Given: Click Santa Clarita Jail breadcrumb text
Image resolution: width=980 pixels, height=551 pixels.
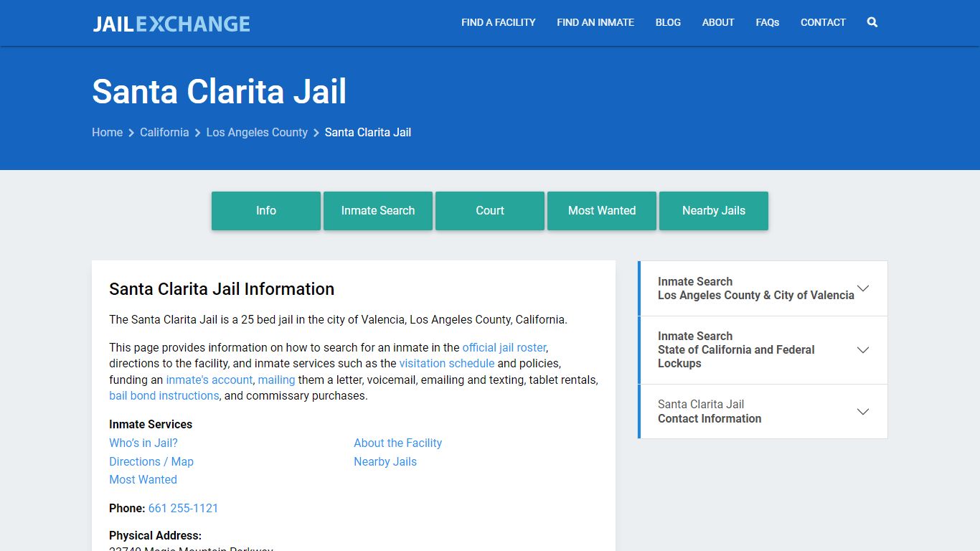Looking at the screenshot, I should tap(368, 132).
